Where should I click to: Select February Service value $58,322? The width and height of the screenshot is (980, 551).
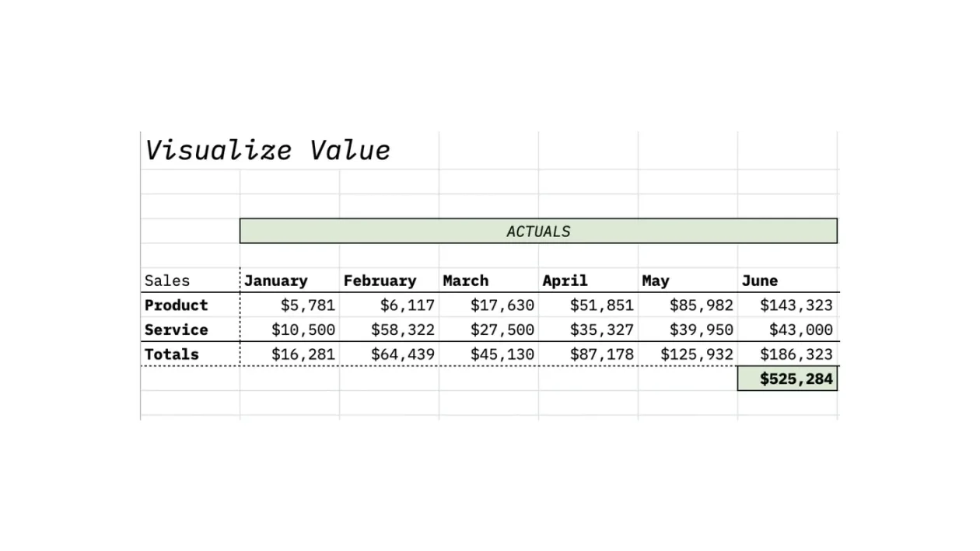[402, 330]
